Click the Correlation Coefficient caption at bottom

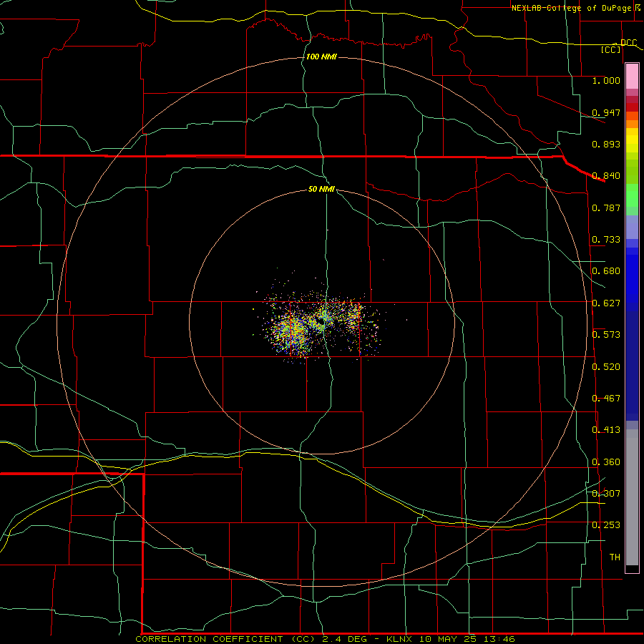pyautogui.click(x=325, y=639)
